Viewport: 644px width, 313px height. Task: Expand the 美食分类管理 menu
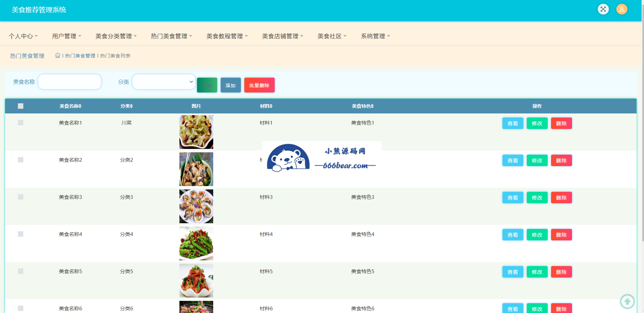(116, 36)
